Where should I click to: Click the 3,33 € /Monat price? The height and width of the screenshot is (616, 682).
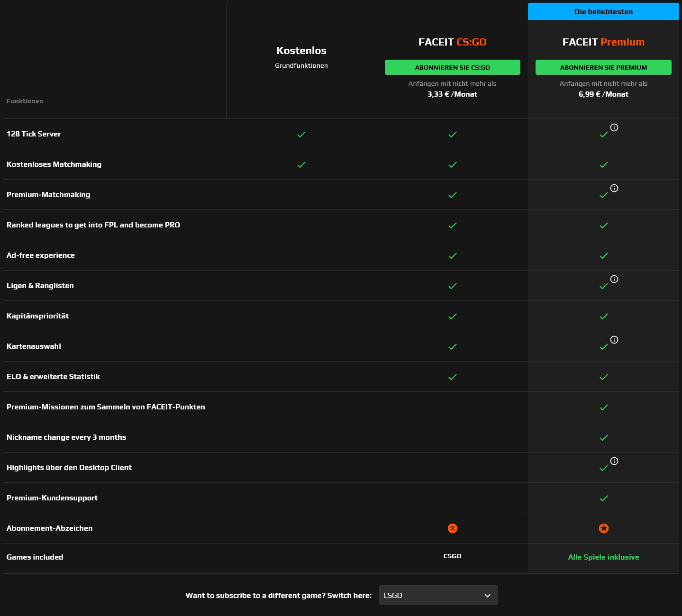tap(453, 94)
